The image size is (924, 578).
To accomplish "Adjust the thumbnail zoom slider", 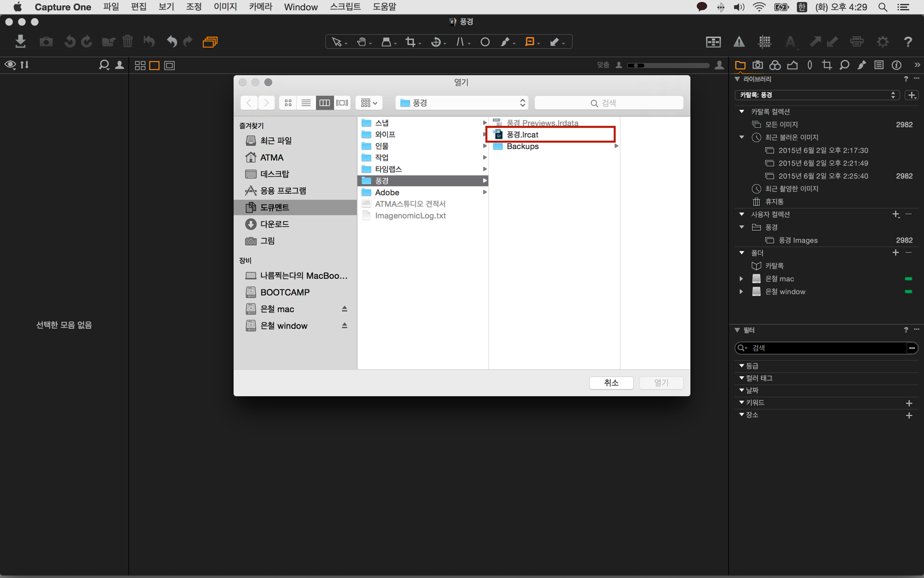I will coord(668,65).
